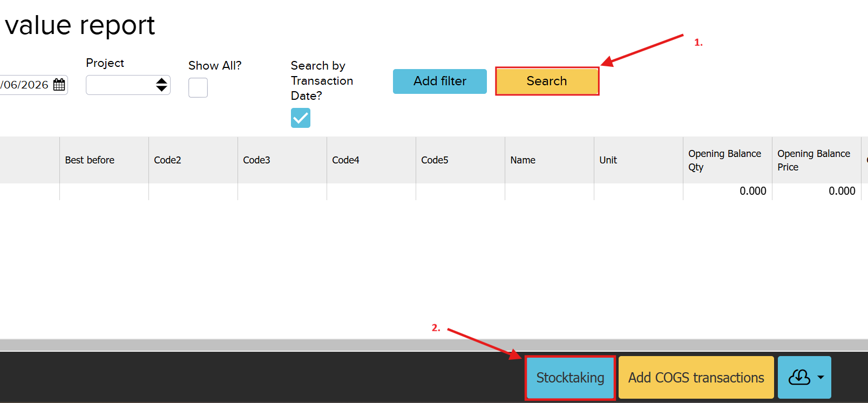Open Stocktaking from the bottom bar

point(570,378)
